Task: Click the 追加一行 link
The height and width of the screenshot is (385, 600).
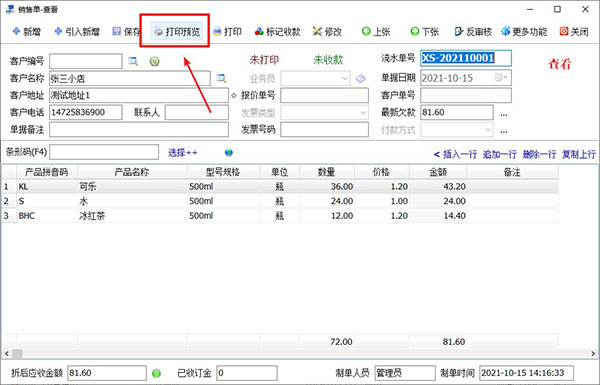Action: point(499,154)
